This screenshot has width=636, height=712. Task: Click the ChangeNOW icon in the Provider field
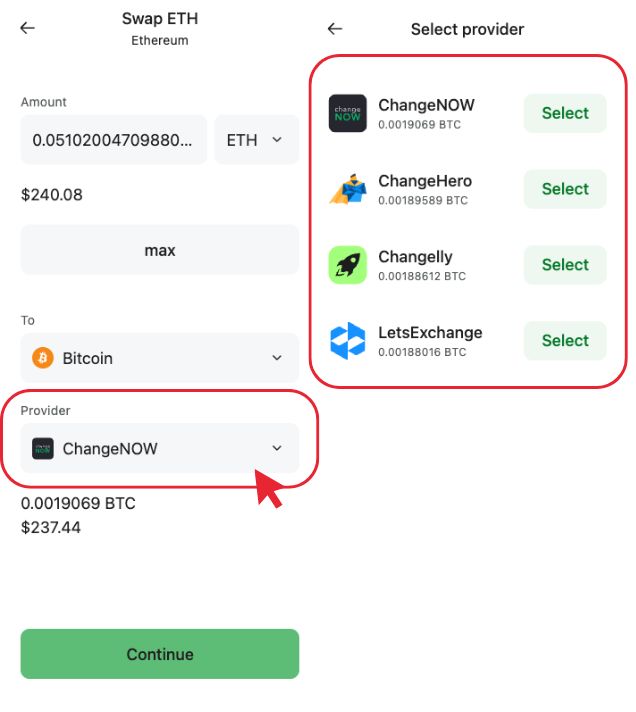(x=43, y=449)
